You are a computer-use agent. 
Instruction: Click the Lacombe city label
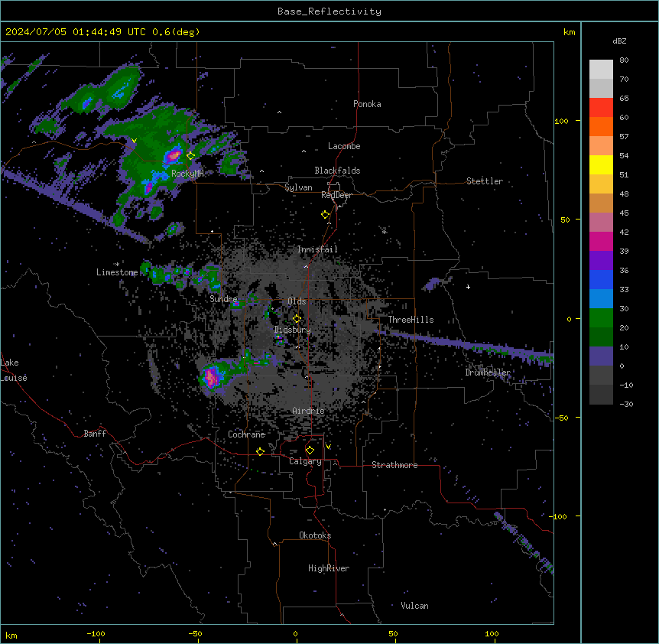344,146
